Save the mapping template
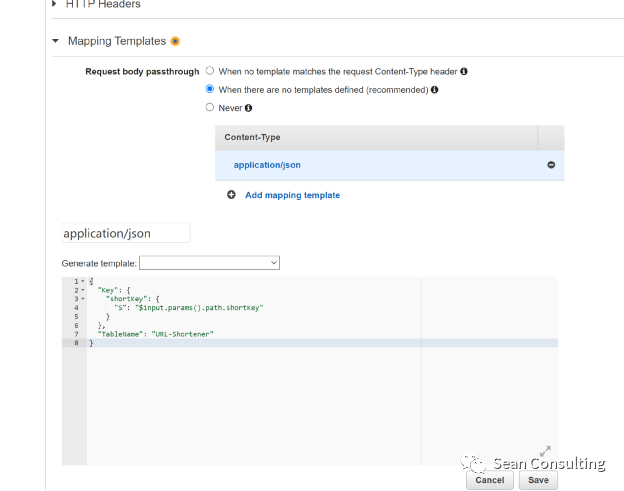 [x=538, y=480]
